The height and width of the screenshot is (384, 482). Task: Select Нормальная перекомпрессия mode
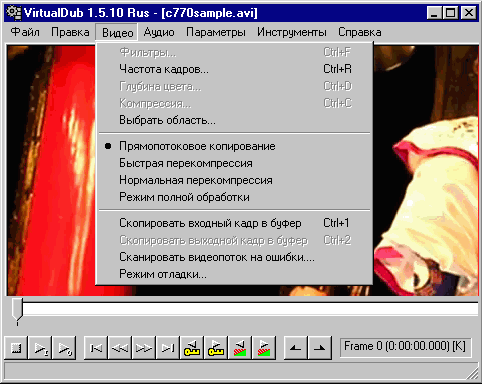tap(234, 180)
